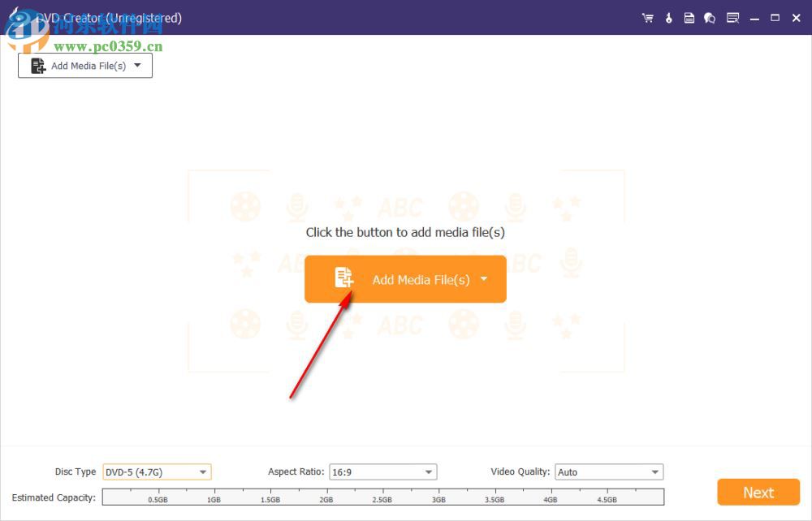
Task: Open the Aspect Ratio 16:9 dropdown
Action: [x=383, y=471]
